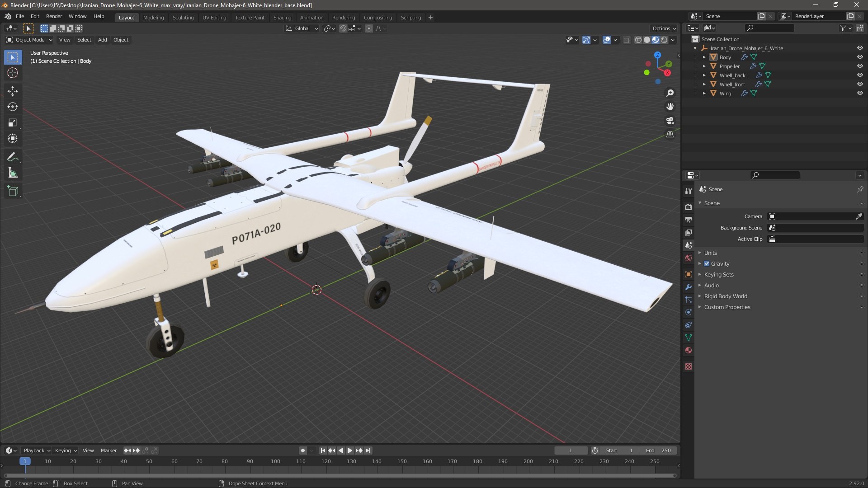This screenshot has width=868, height=488.
Task: Select the Add Cube tool
Action: coord(13,191)
